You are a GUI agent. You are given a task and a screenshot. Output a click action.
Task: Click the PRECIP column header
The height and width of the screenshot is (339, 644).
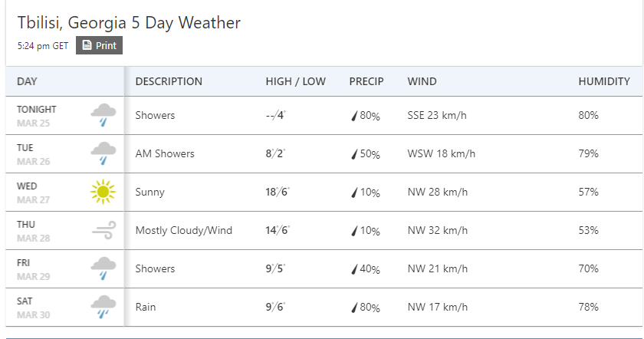coord(366,81)
